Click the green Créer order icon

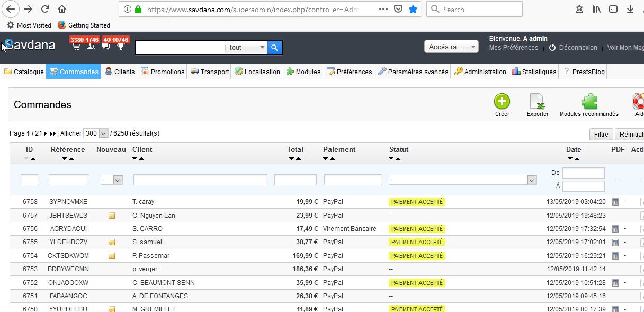click(502, 102)
